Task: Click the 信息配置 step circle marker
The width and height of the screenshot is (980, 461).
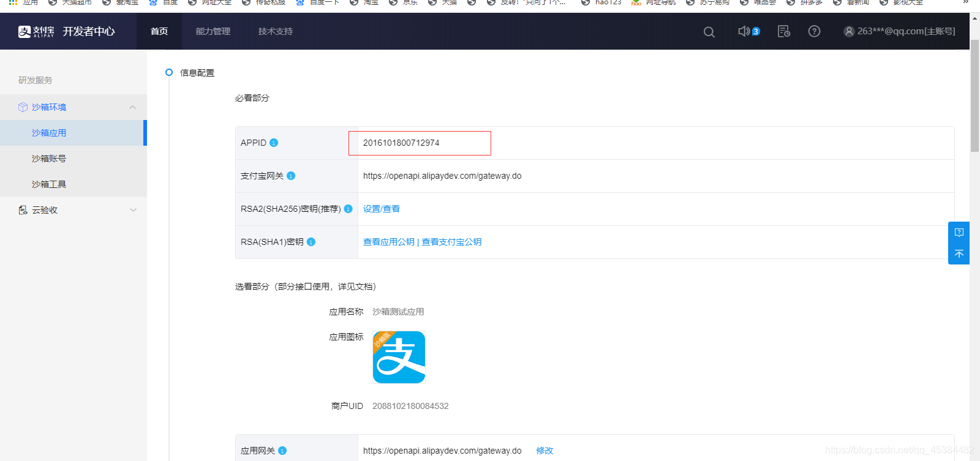Action: click(169, 72)
